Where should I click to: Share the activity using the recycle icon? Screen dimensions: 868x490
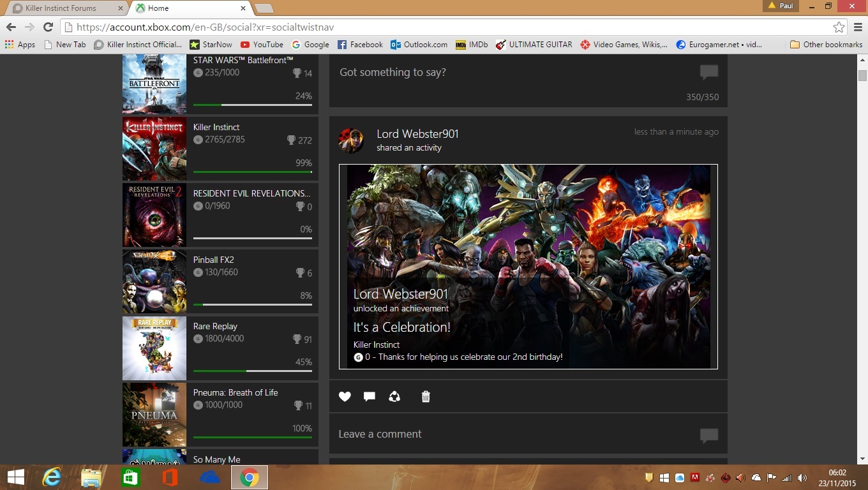click(x=394, y=397)
